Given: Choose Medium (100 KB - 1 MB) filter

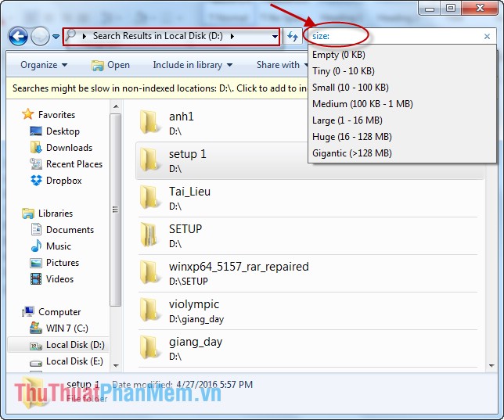Looking at the screenshot, I should tap(401, 104).
